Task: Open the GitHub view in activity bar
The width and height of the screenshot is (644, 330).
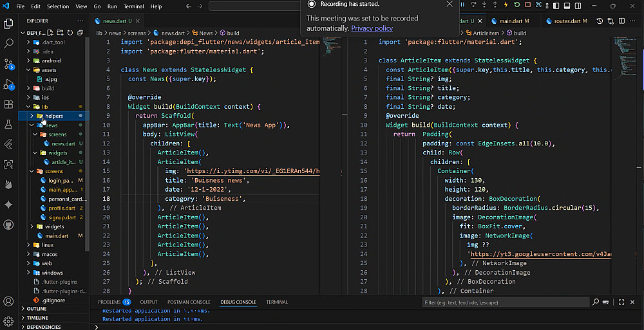Action: tap(9, 225)
